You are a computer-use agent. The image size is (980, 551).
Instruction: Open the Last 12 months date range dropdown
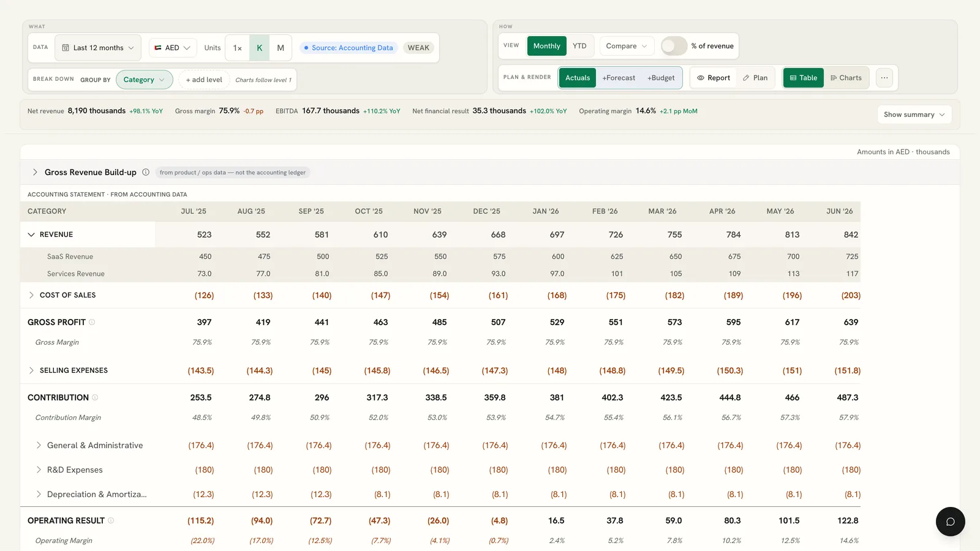(x=98, y=48)
